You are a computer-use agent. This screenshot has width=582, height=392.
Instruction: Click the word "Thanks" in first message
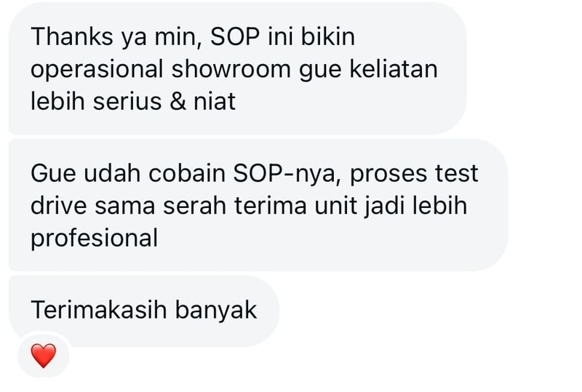point(72,36)
